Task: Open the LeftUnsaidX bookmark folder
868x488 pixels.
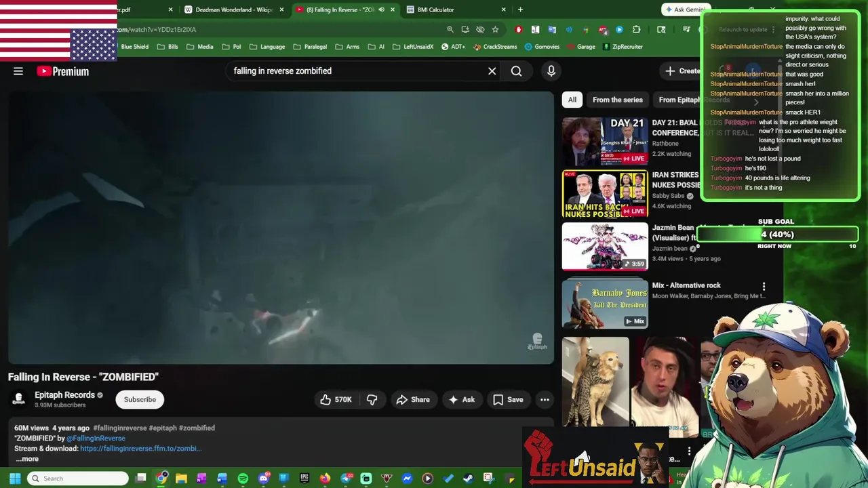Action: (412, 47)
